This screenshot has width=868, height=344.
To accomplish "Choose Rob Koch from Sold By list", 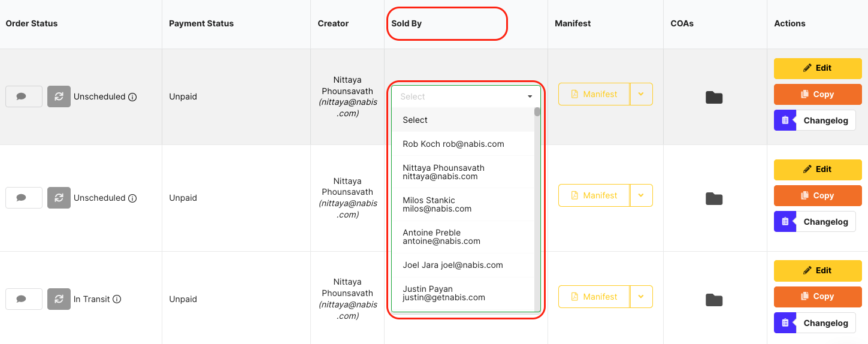I will 453,144.
